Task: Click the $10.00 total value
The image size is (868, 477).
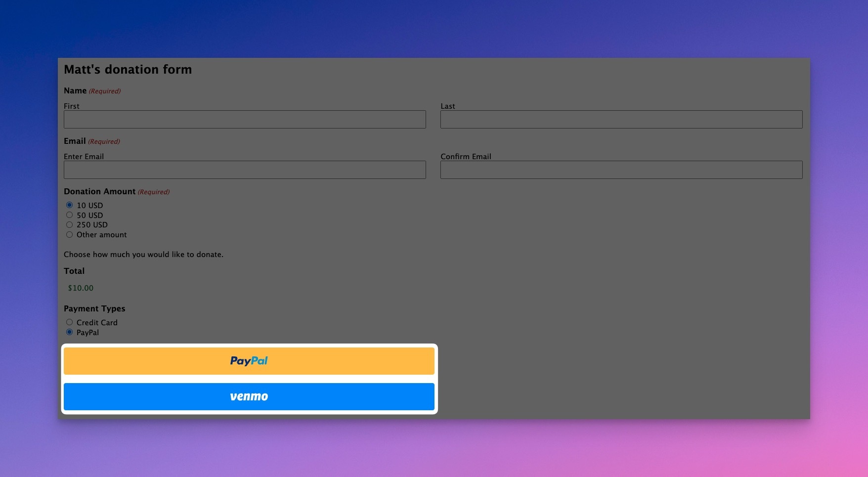Action: [81, 288]
